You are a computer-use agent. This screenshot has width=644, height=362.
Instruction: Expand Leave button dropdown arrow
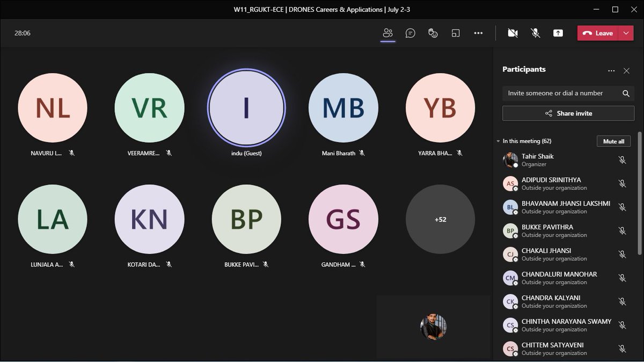point(626,33)
